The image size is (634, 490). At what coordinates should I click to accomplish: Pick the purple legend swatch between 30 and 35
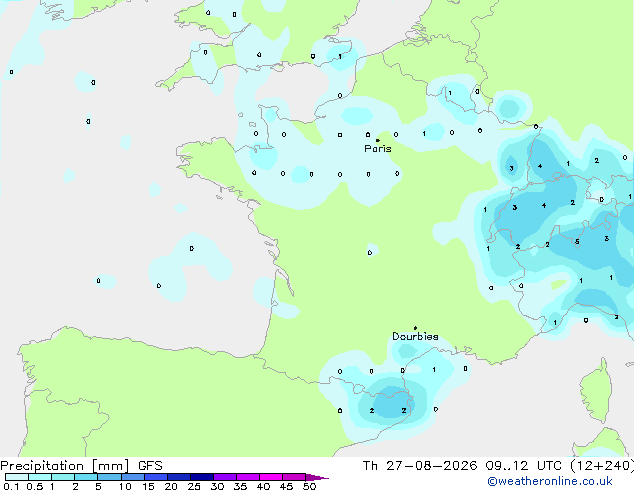[225, 477]
